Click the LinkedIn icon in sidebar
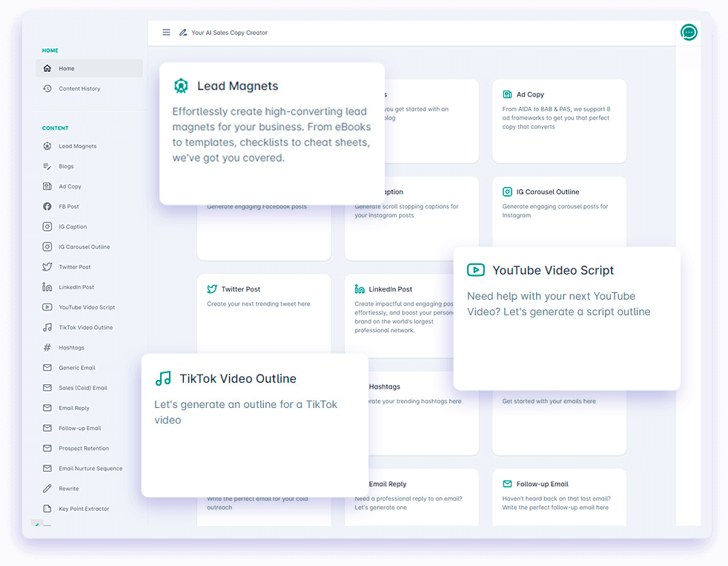 pyautogui.click(x=47, y=287)
